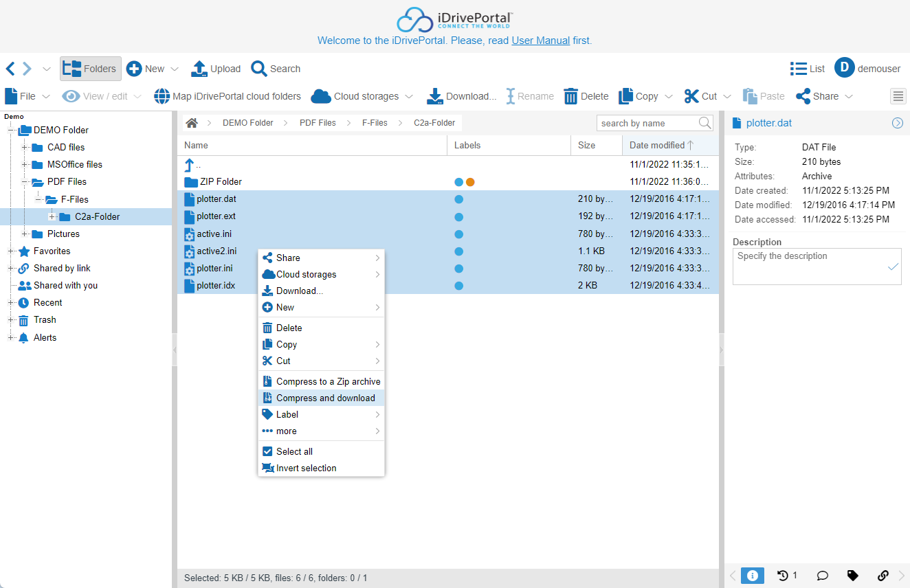Click the orange label dot on ZIP Folder

coord(470,182)
